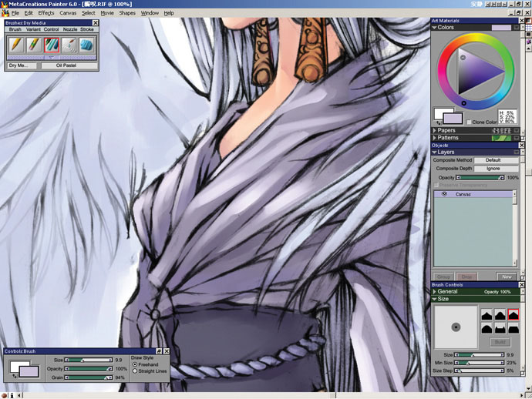
Task: Open the Canvas menu
Action: (68, 13)
